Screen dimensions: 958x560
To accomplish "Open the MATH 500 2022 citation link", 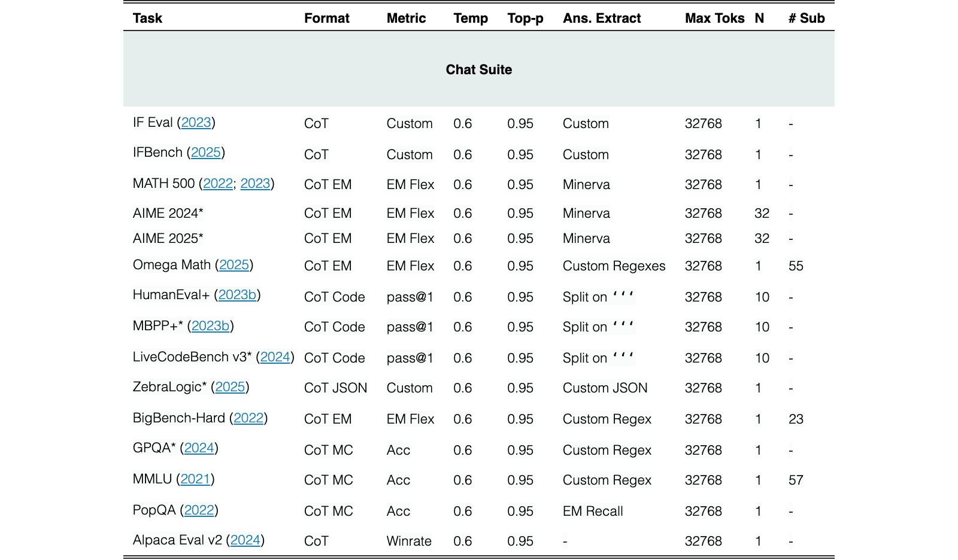I will [218, 184].
